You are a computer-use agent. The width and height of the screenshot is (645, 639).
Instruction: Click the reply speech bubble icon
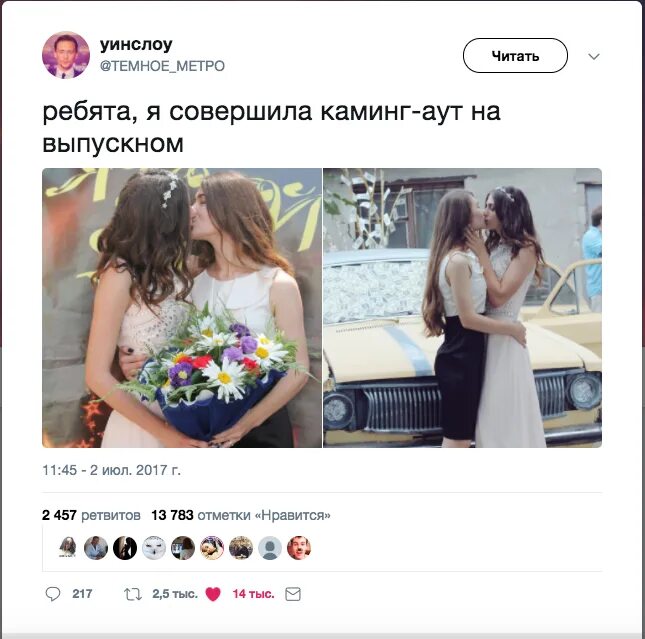(x=53, y=594)
